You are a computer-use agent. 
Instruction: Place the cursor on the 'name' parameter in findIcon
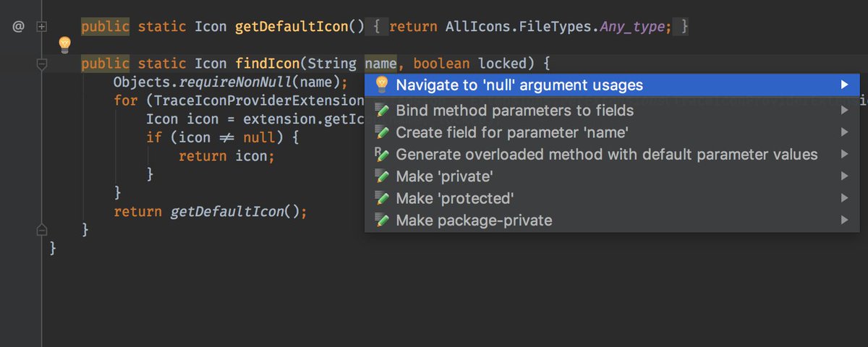click(380, 64)
